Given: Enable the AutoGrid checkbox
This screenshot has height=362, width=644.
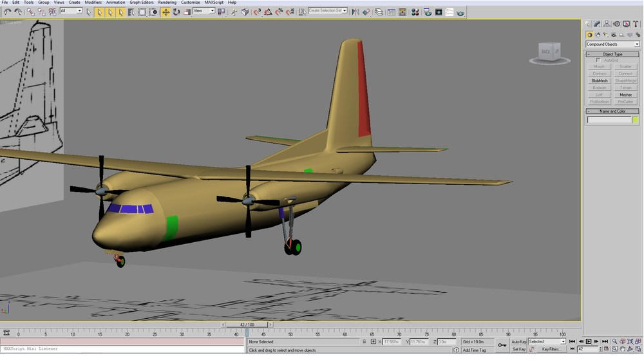Looking at the screenshot, I should click(x=598, y=60).
